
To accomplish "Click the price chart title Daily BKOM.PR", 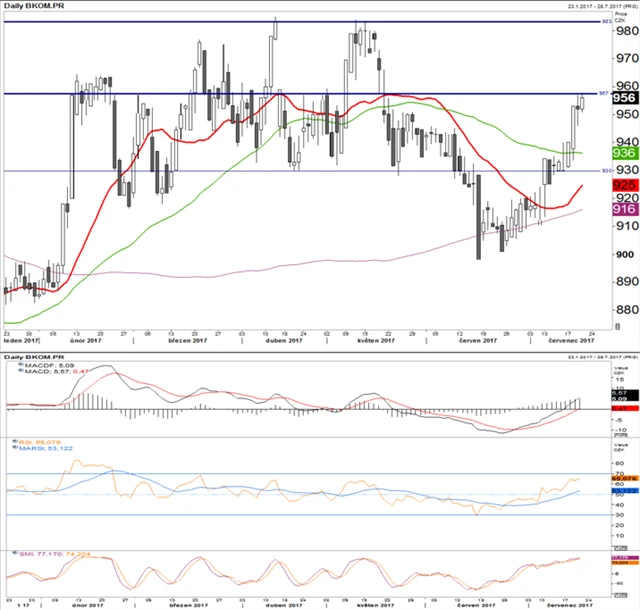I will (x=34, y=6).
